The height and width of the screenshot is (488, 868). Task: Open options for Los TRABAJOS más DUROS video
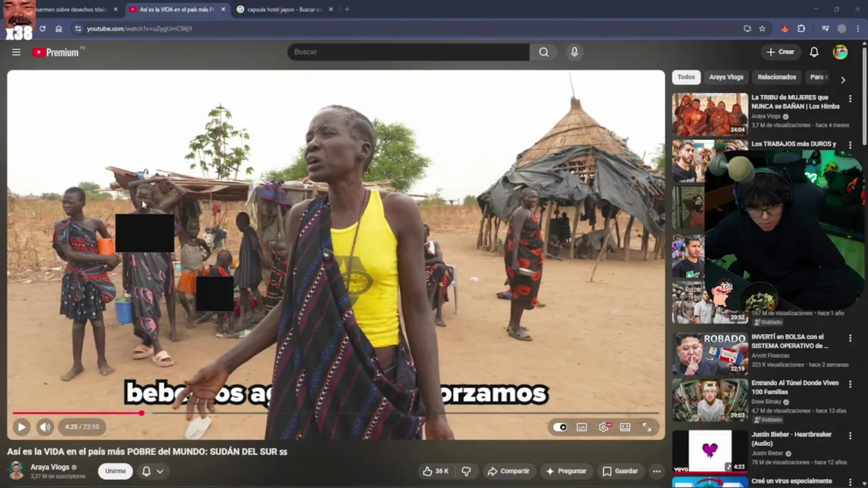[850, 145]
